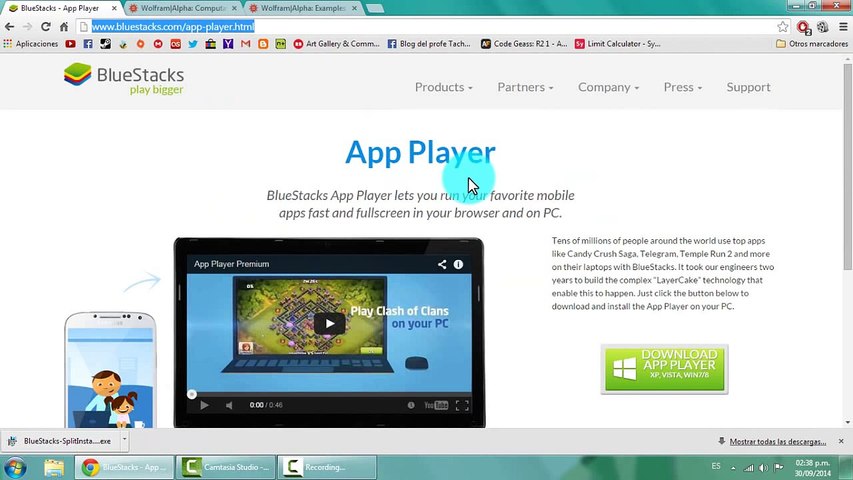Viewport: 853px width, 480px height.
Task: Switch to the first Wolfram|Alpha tab
Action: pyautogui.click(x=182, y=8)
